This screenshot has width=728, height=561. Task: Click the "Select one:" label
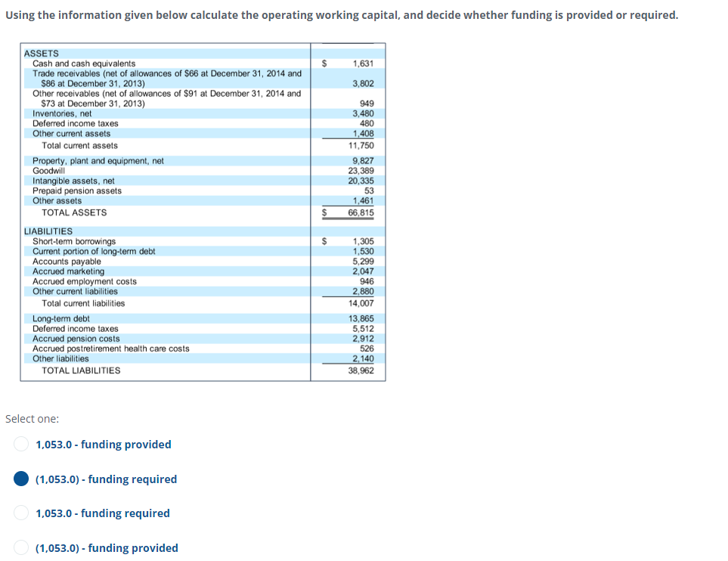(32, 418)
